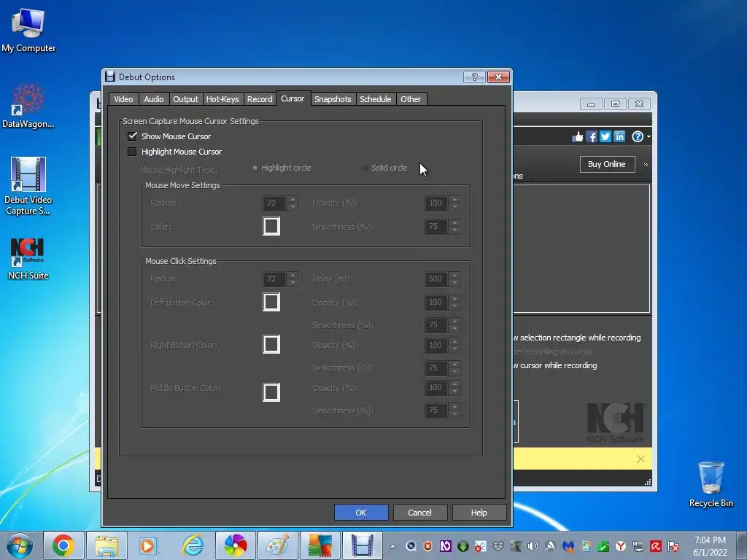
Task: Open the Schedule tab
Action: click(x=376, y=99)
